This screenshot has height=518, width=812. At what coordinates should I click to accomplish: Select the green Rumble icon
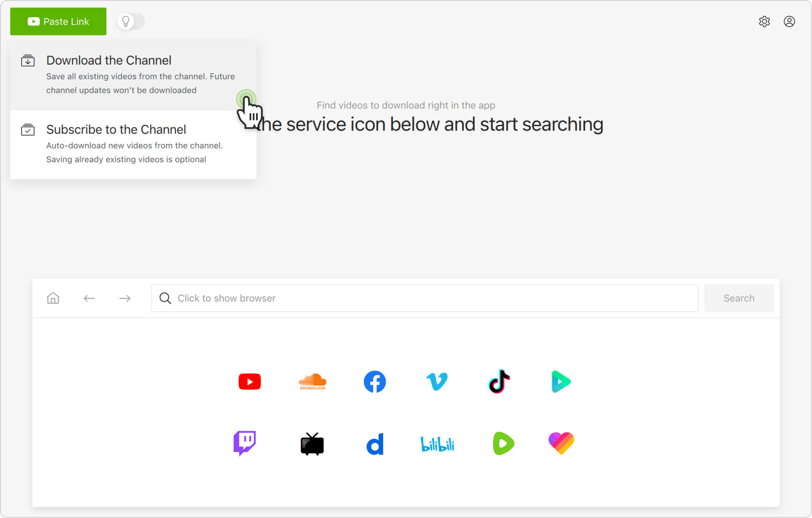tap(503, 443)
